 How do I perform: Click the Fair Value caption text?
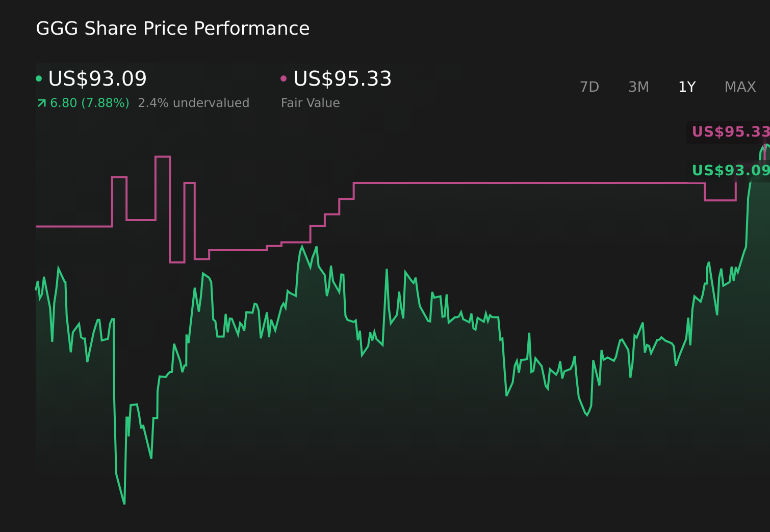tap(310, 102)
